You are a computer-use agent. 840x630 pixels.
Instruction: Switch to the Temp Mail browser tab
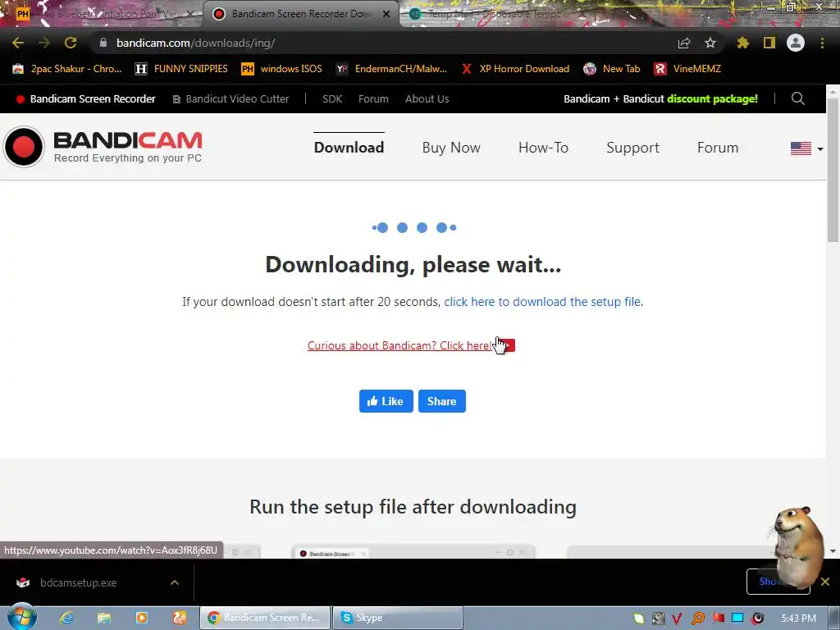(x=494, y=14)
